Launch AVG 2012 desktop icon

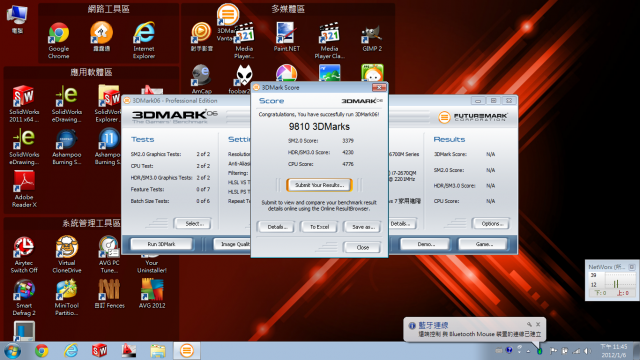pos(152,294)
